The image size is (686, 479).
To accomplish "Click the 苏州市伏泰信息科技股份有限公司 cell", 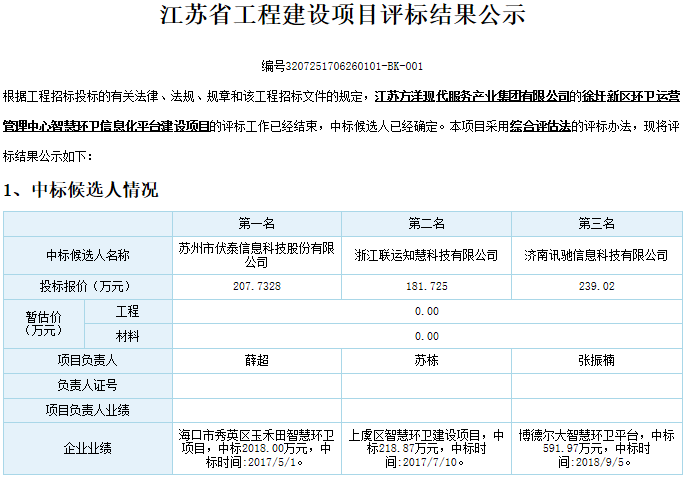I will click(x=256, y=255).
